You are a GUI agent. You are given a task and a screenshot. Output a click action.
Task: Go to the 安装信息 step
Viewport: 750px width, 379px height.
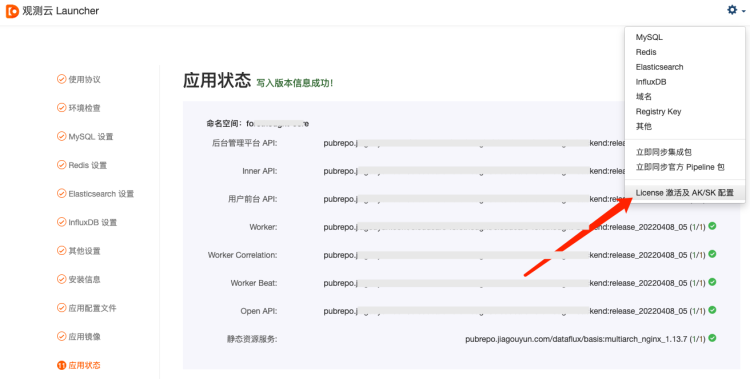[85, 279]
